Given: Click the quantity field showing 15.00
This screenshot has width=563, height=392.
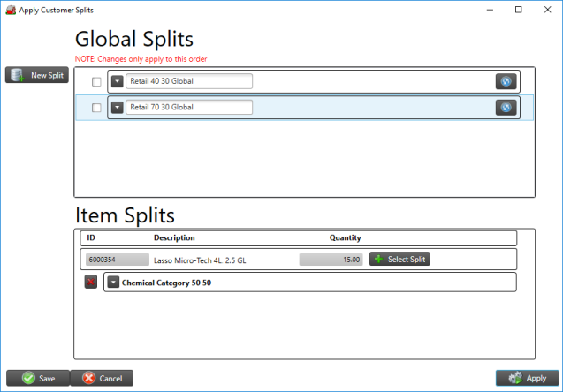Looking at the screenshot, I should click(331, 260).
